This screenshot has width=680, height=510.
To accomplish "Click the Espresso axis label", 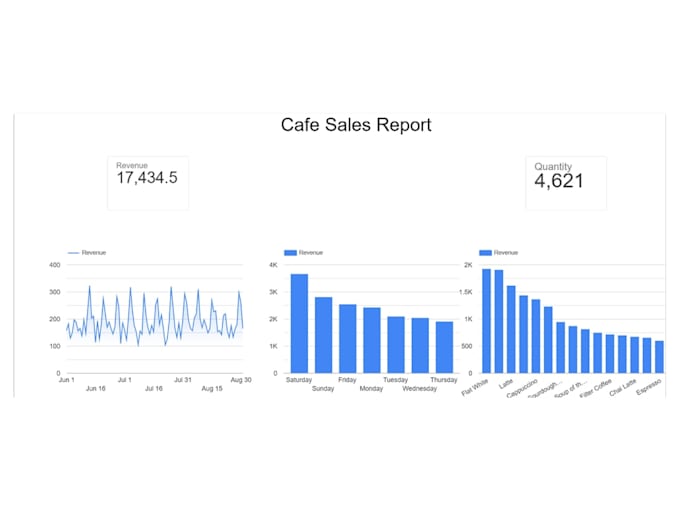I will coord(649,387).
